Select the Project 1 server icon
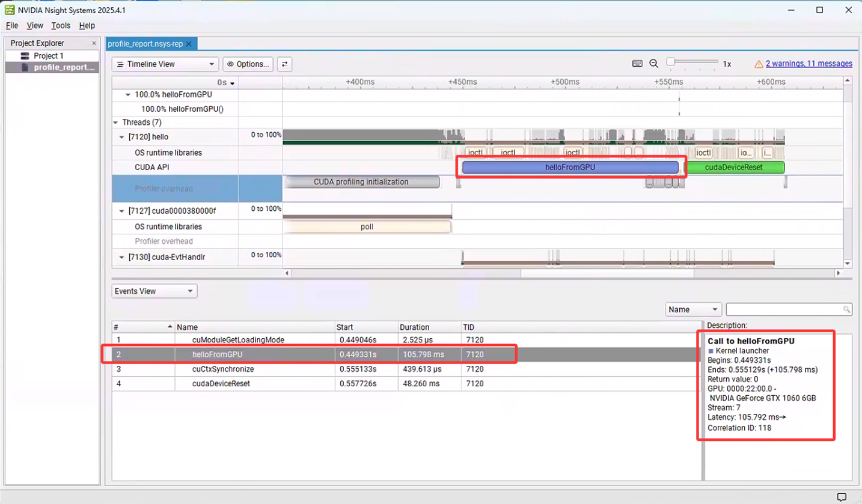The width and height of the screenshot is (862, 504). pos(25,56)
